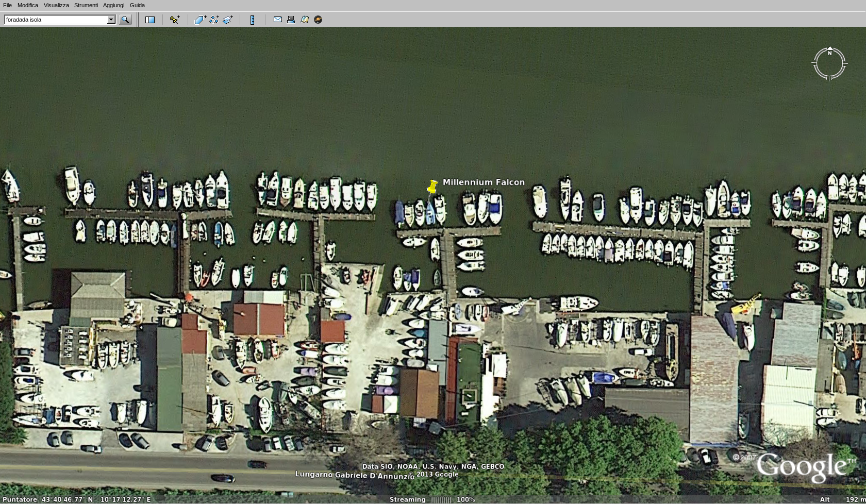Click the 'Millennium Falcon' placemark label

tap(484, 182)
